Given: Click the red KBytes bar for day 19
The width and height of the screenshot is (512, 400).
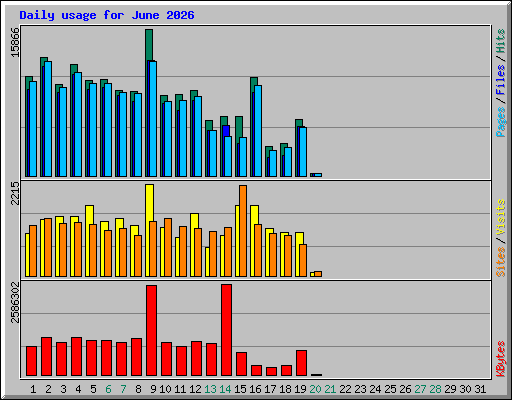Looking at the screenshot, I should point(301,363).
